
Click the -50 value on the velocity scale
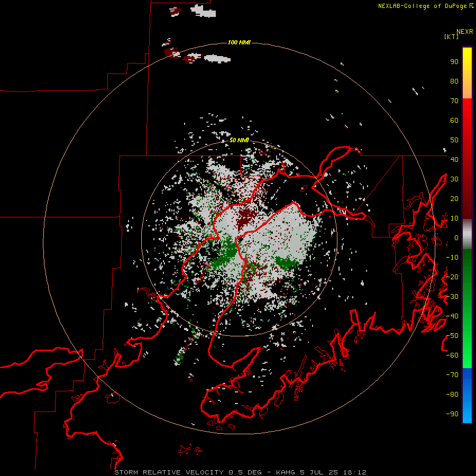point(452,336)
